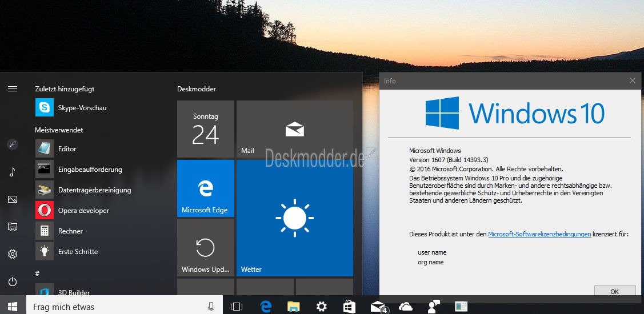
Task: Open the user account avatar in Start rail
Action: pyautogui.click(x=13, y=144)
